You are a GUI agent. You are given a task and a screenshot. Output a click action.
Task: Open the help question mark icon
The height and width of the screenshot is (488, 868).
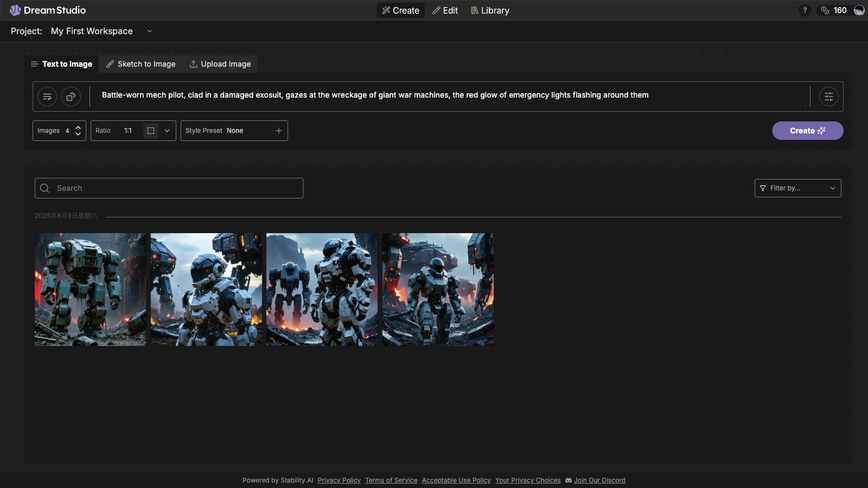805,10
